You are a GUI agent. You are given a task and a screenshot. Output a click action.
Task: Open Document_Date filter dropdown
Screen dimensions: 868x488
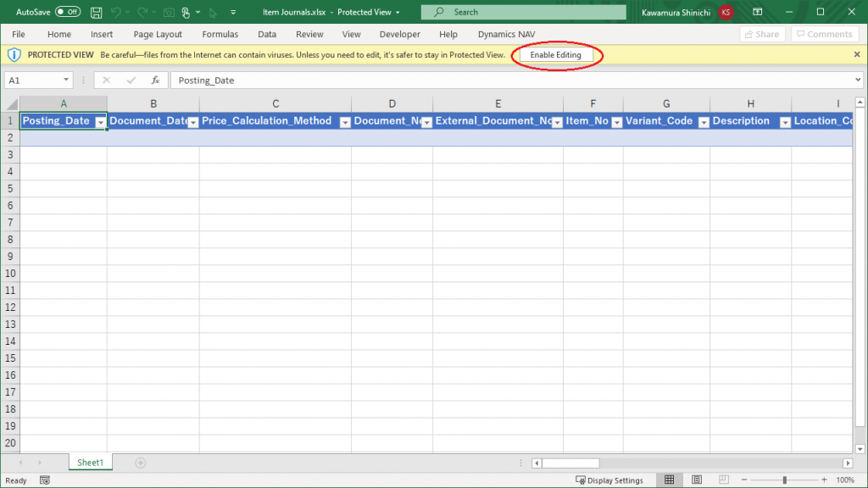click(x=193, y=122)
